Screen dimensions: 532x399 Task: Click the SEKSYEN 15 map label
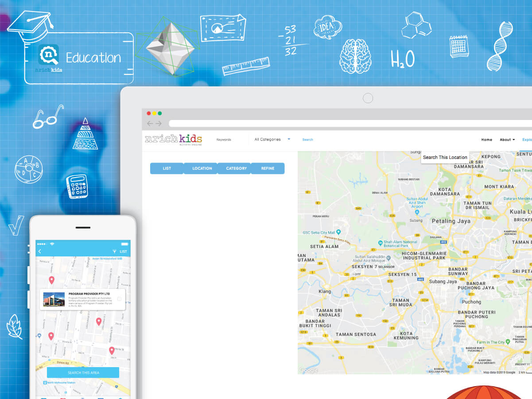(x=403, y=275)
